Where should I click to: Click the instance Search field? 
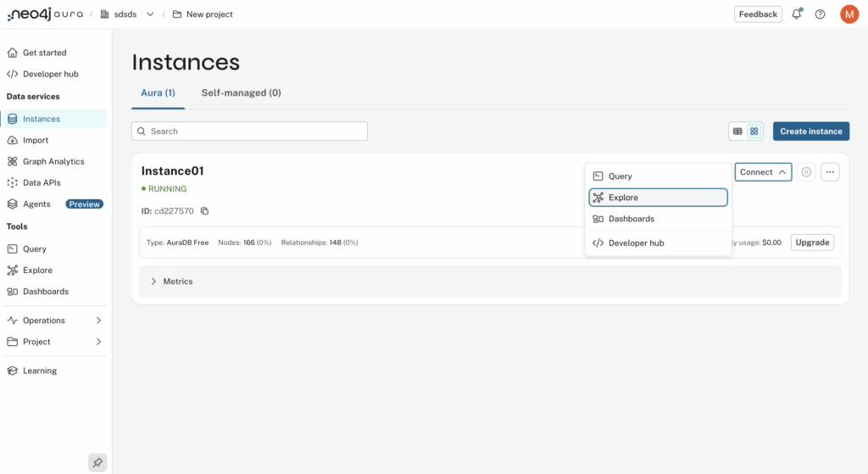[249, 131]
